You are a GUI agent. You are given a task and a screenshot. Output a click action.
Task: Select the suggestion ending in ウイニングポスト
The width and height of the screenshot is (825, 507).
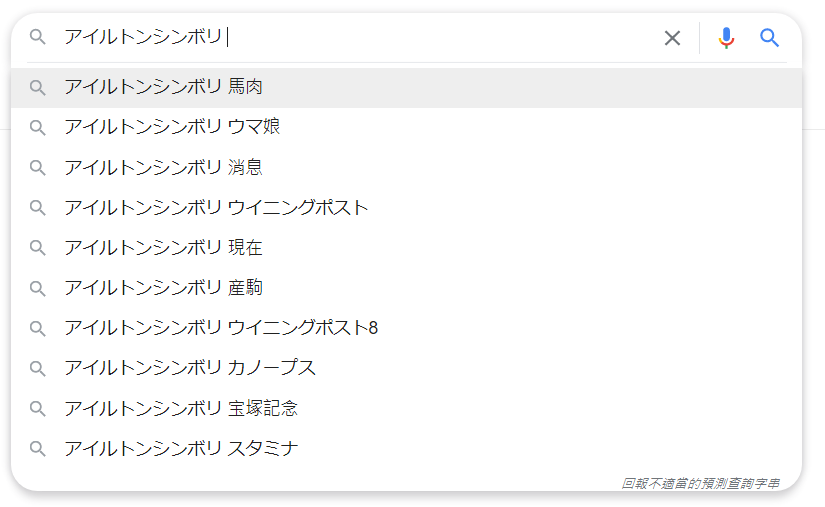pos(406,208)
